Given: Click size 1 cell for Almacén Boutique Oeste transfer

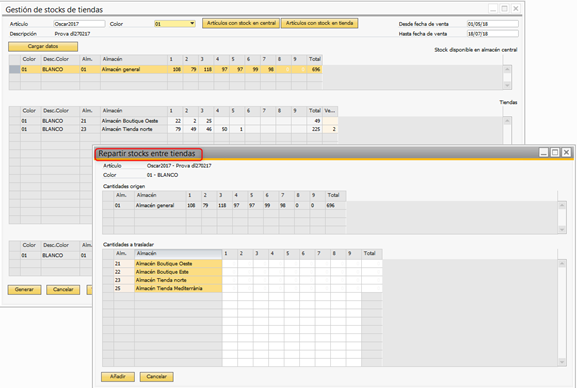Looking at the screenshot, I should coord(230,264).
